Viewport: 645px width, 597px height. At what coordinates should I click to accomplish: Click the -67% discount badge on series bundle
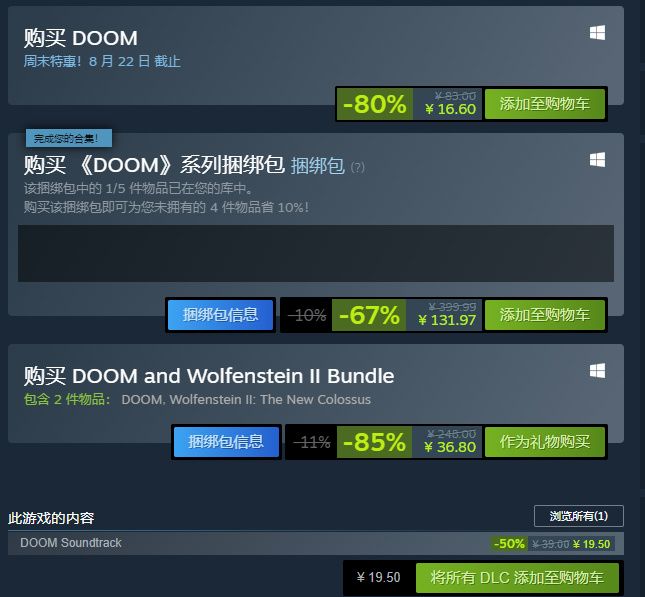[369, 315]
